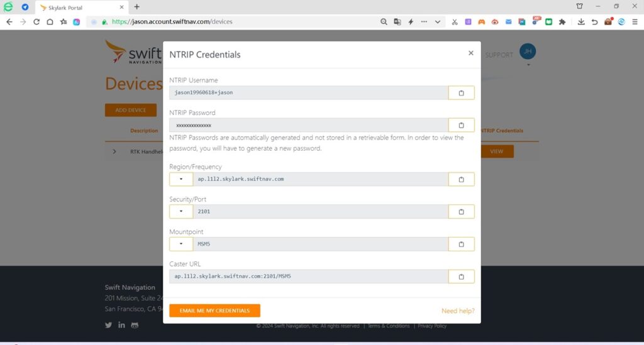Click the ap.l1l2.skylark.swiftnav.com region field
This screenshot has height=345, width=644.
click(321, 179)
